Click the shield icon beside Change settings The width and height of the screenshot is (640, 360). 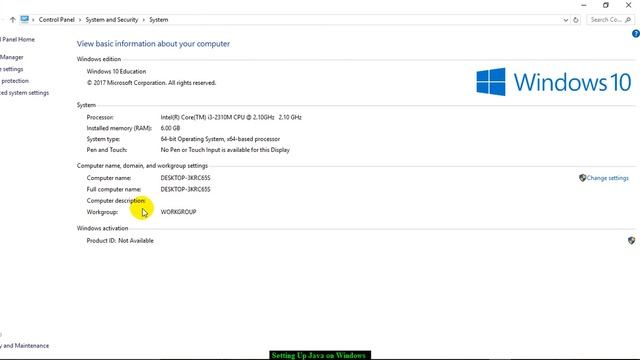click(x=582, y=178)
